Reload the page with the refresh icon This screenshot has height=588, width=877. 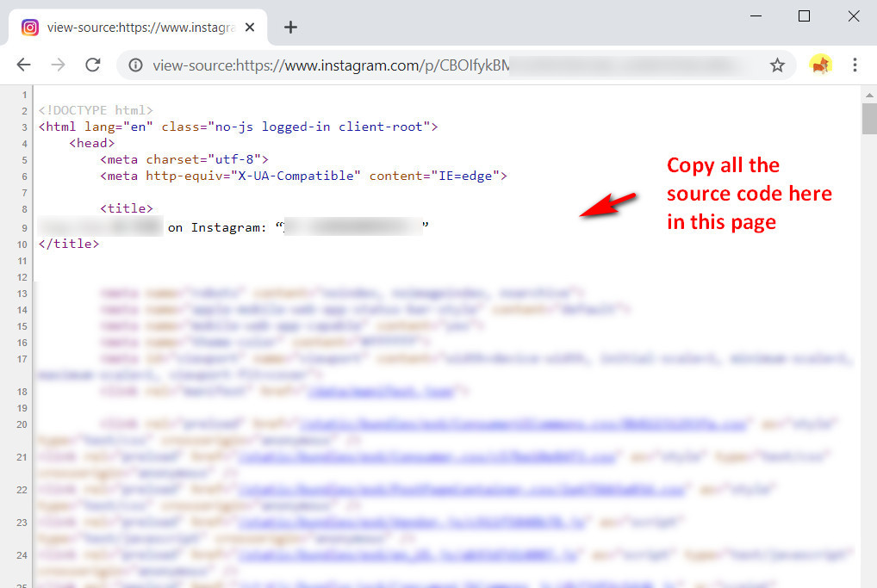pos(93,65)
